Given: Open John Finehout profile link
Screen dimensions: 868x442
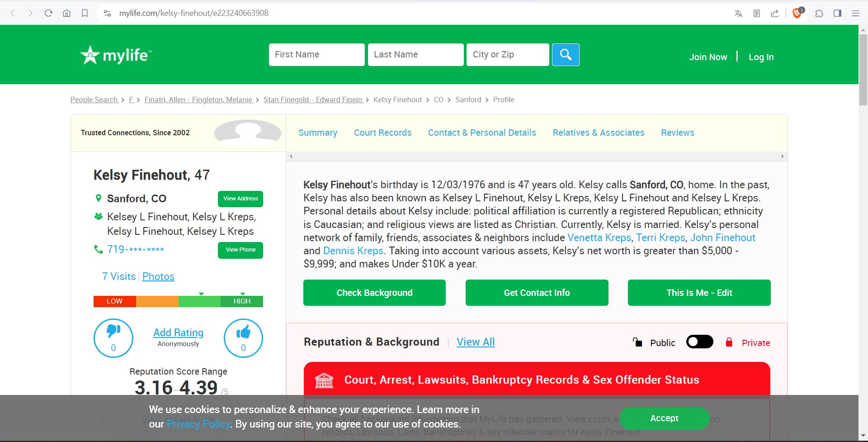Looking at the screenshot, I should pos(722,238).
